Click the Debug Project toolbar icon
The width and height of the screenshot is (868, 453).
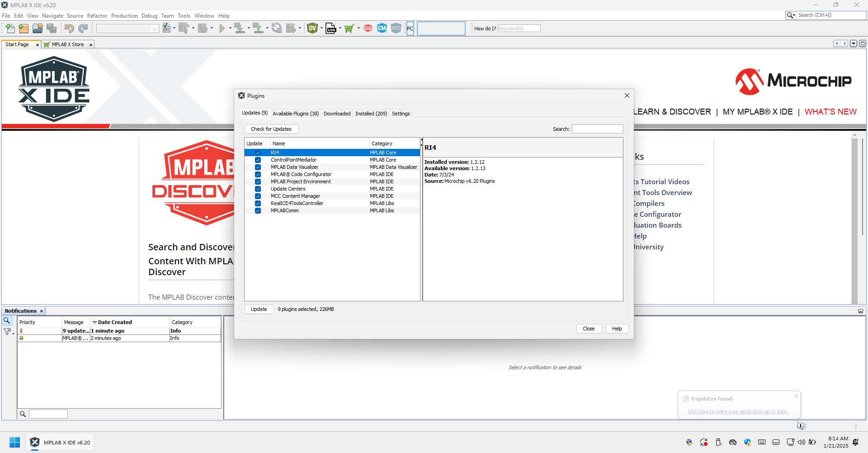pos(291,29)
